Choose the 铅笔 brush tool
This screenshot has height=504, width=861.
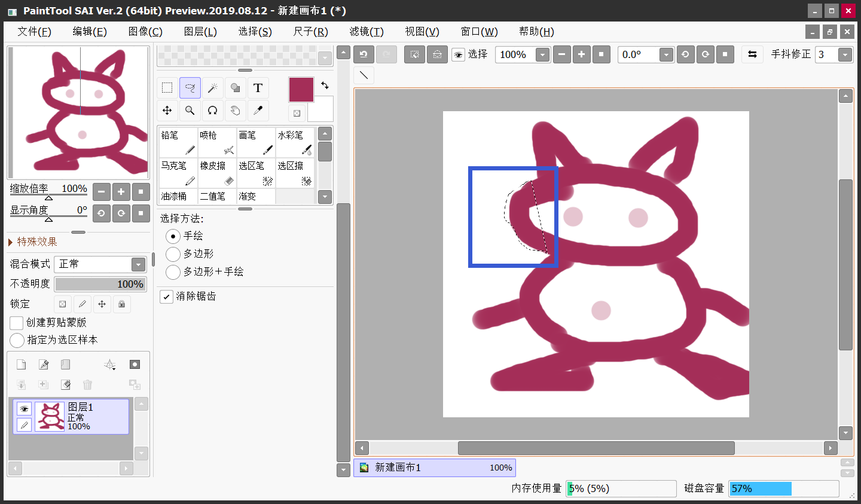(178, 142)
